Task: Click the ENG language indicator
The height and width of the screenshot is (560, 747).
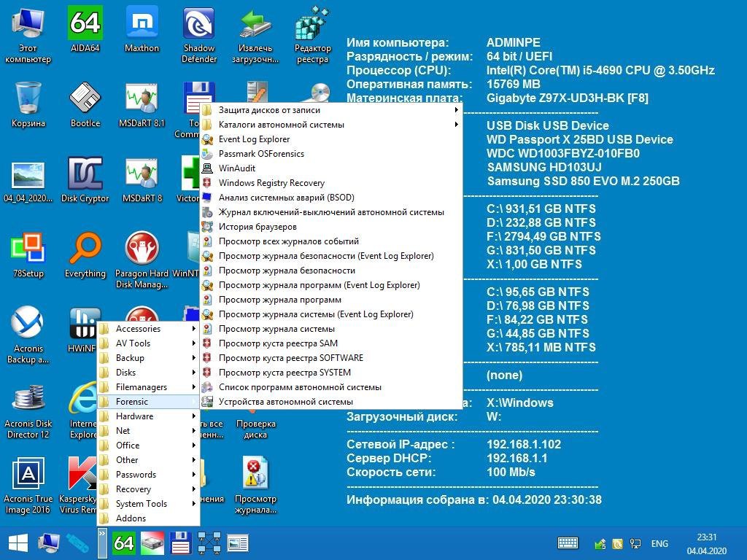Action: (659, 543)
